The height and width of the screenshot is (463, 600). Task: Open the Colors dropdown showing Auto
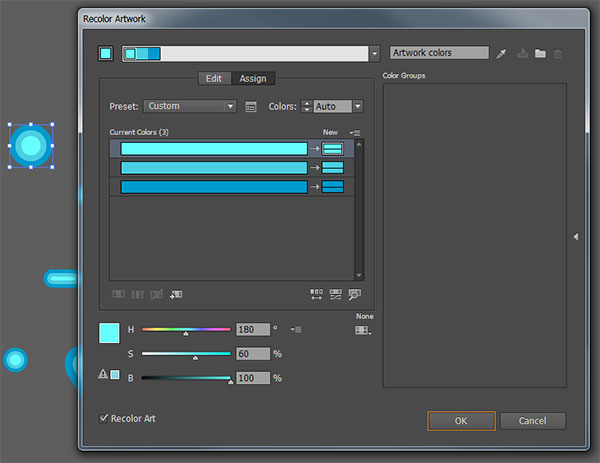pyautogui.click(x=337, y=106)
